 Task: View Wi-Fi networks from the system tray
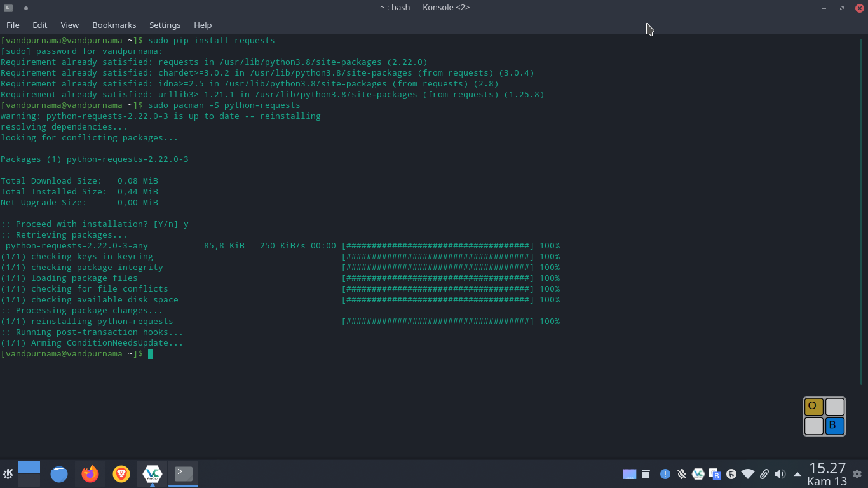747,473
